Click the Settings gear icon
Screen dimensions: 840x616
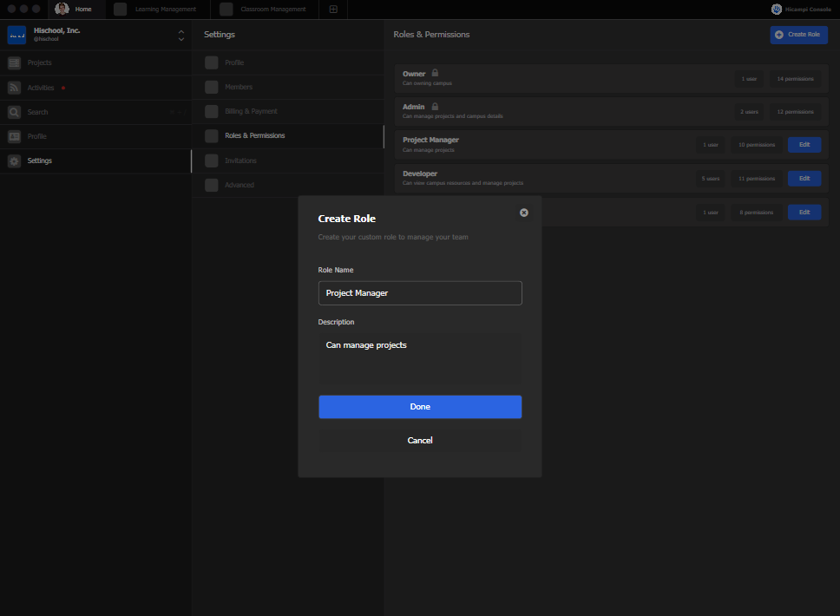[14, 161]
